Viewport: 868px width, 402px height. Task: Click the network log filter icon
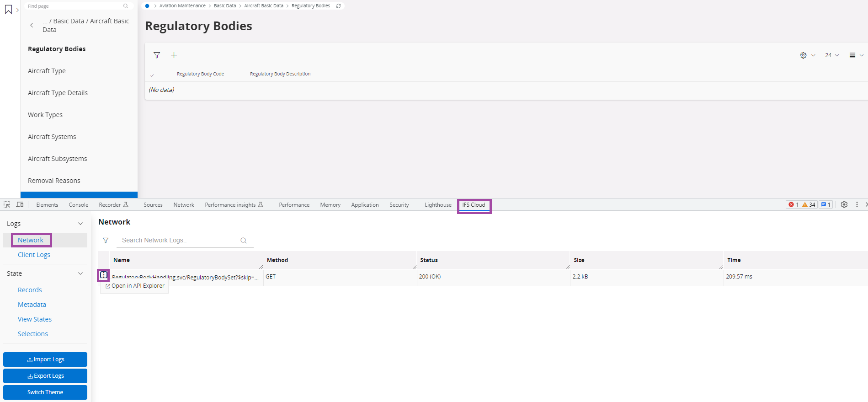point(106,241)
